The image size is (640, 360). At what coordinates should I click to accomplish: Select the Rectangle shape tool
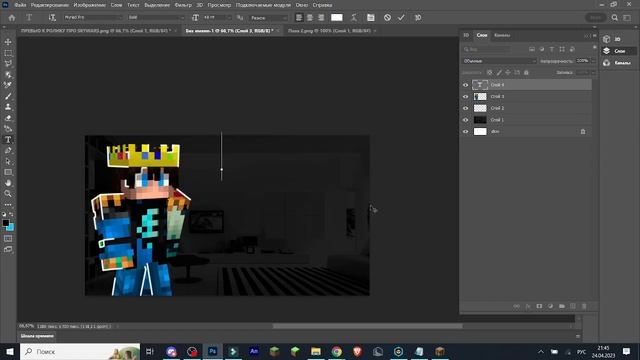[8, 172]
